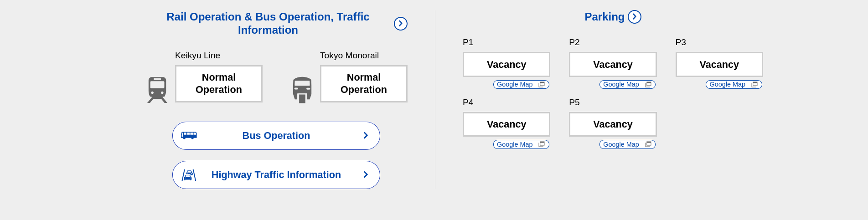The height and width of the screenshot is (220, 868).
Task: Click circled arrow beside Rail Operation heading
Action: pos(401,24)
